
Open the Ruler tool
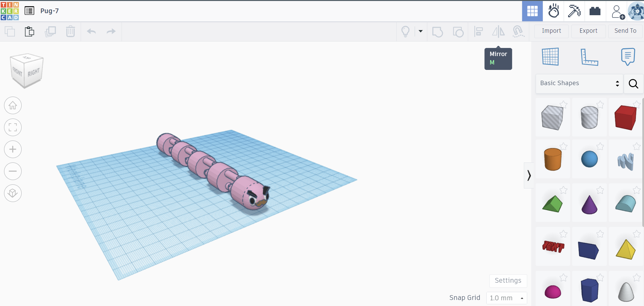(x=589, y=57)
